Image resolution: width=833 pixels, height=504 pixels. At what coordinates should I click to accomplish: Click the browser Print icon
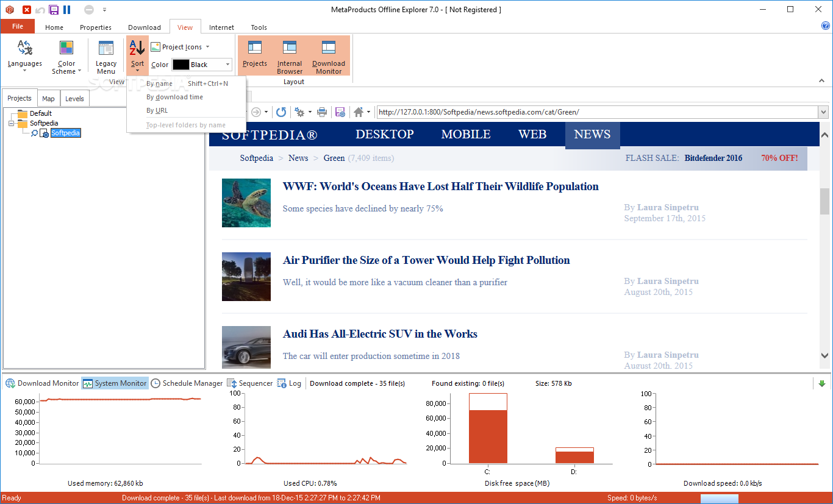(322, 112)
